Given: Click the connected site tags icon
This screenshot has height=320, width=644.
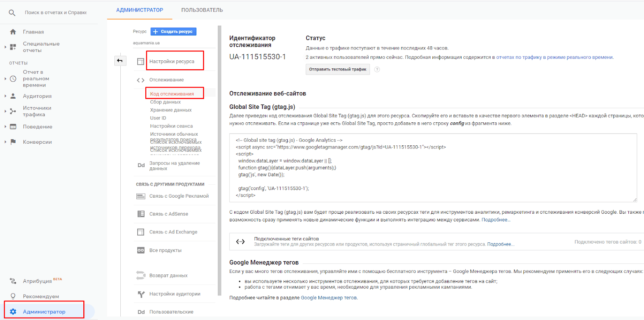Looking at the screenshot, I should click(x=240, y=242).
